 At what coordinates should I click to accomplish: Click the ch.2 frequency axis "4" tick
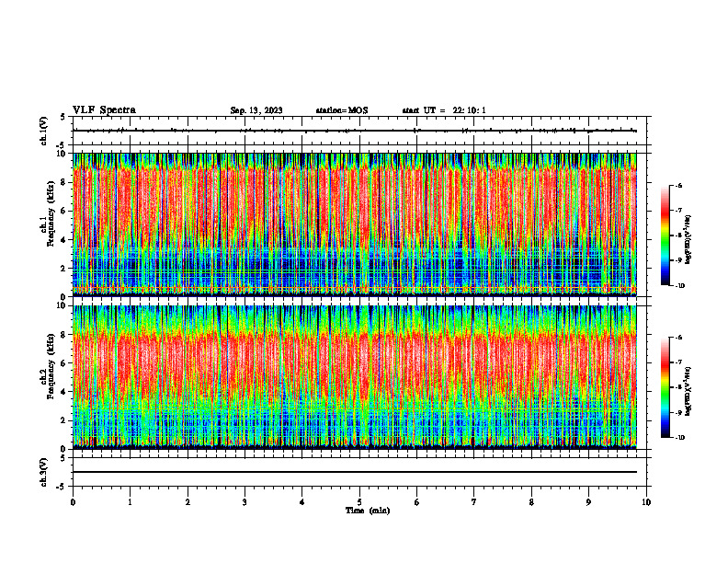[x=64, y=392]
